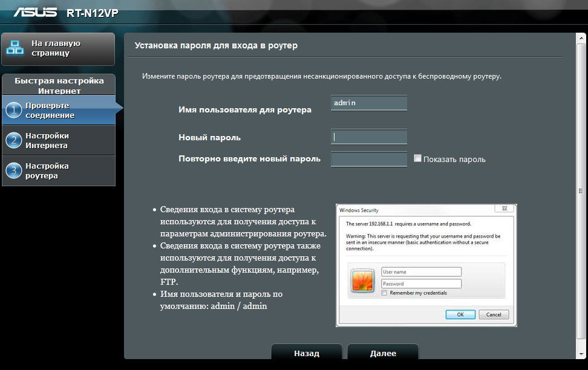Tick the "Remember my credentials" checkbox

click(385, 293)
